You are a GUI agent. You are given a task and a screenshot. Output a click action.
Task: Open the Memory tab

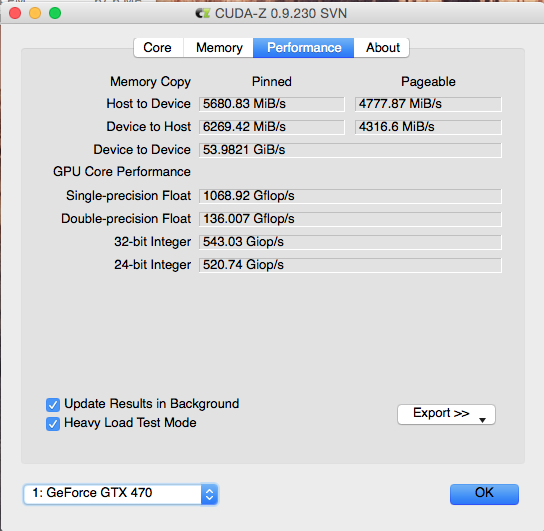(x=219, y=48)
